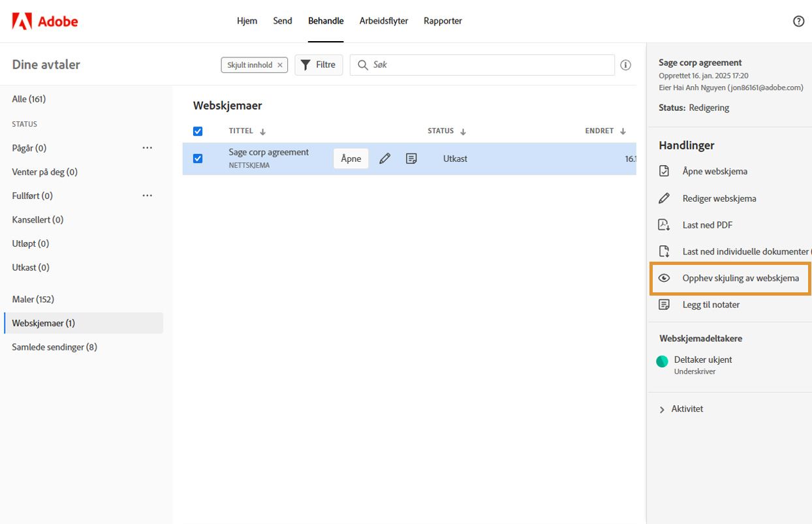This screenshot has height=524, width=812.
Task: Click Last ned individuelle dokumenter icon
Action: (664, 251)
